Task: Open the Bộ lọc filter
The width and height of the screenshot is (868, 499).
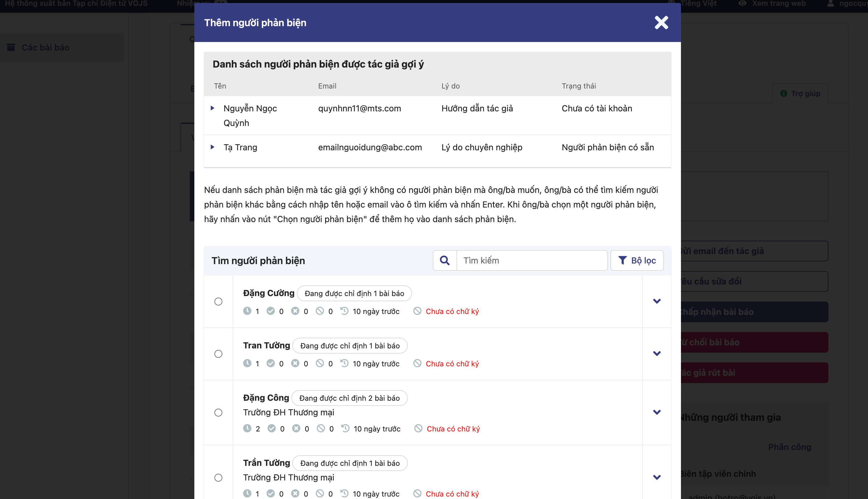Action: point(637,260)
